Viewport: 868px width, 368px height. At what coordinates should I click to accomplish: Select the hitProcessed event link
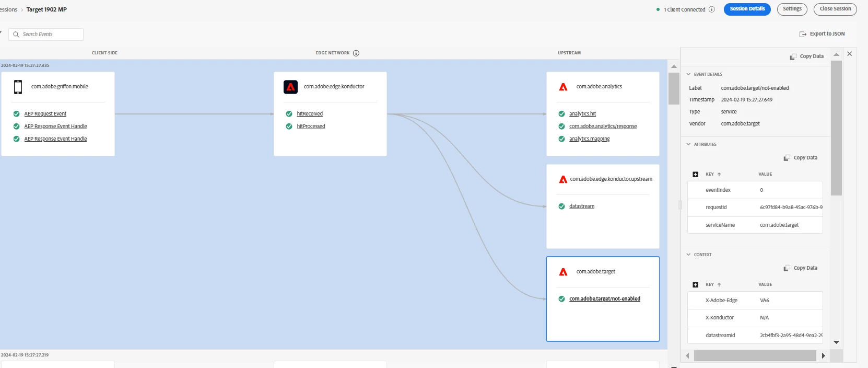tap(311, 126)
